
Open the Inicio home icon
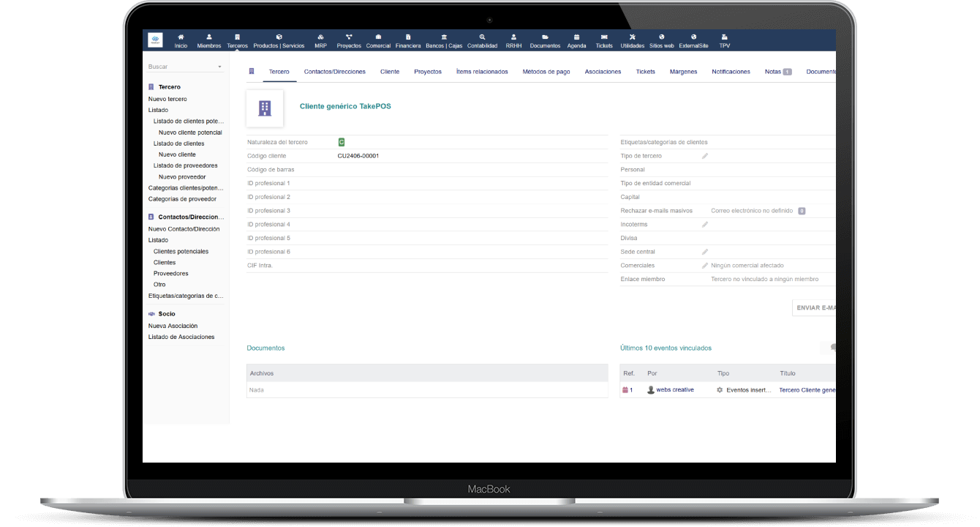tap(181, 40)
